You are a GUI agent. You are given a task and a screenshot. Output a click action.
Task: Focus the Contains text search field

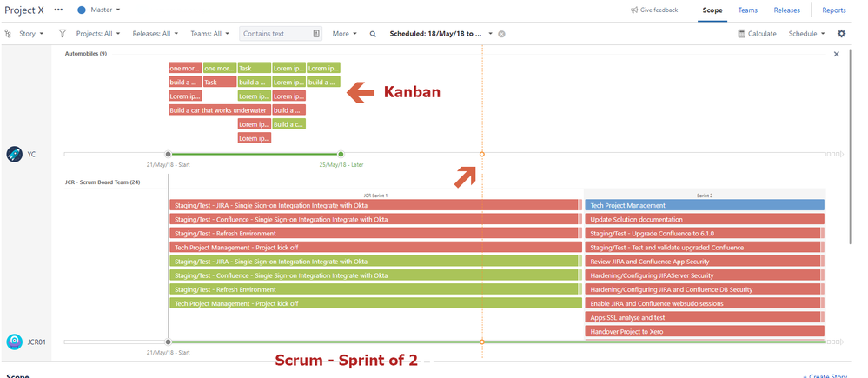pos(282,34)
